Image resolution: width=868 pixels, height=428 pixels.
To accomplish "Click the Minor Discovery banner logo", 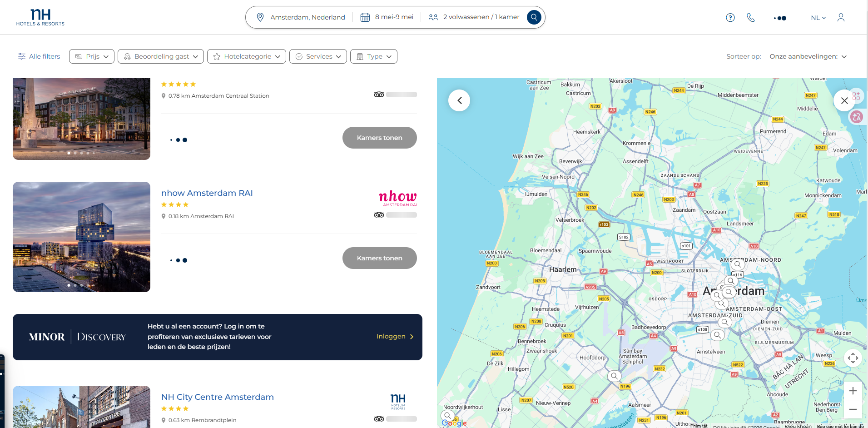I will (77, 337).
